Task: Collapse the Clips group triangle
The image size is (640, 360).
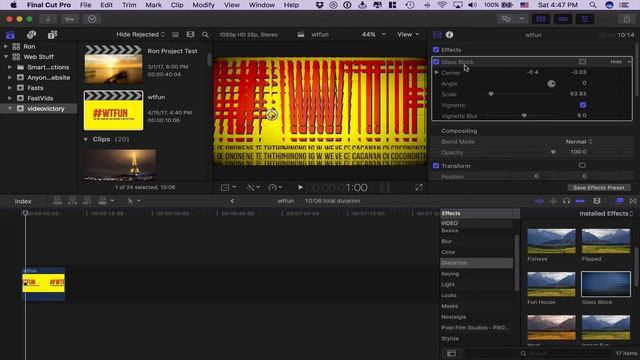Action: (86, 139)
